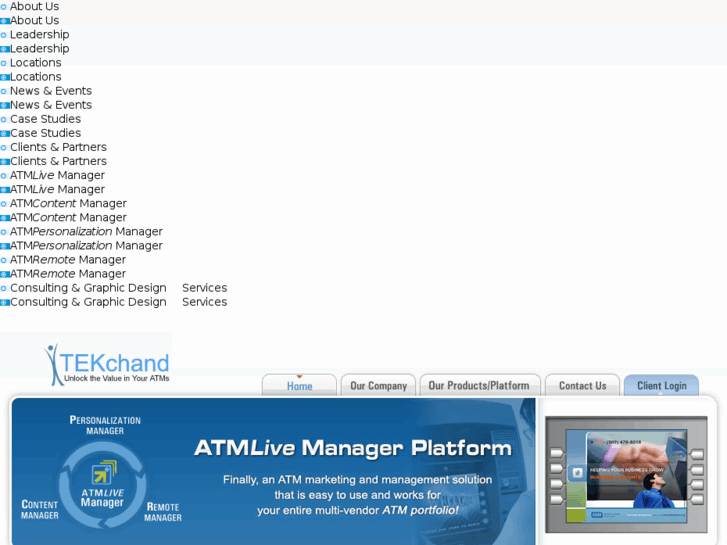Open the Client Login tab
Image resolution: width=727 pixels, height=545 pixels.
(662, 385)
